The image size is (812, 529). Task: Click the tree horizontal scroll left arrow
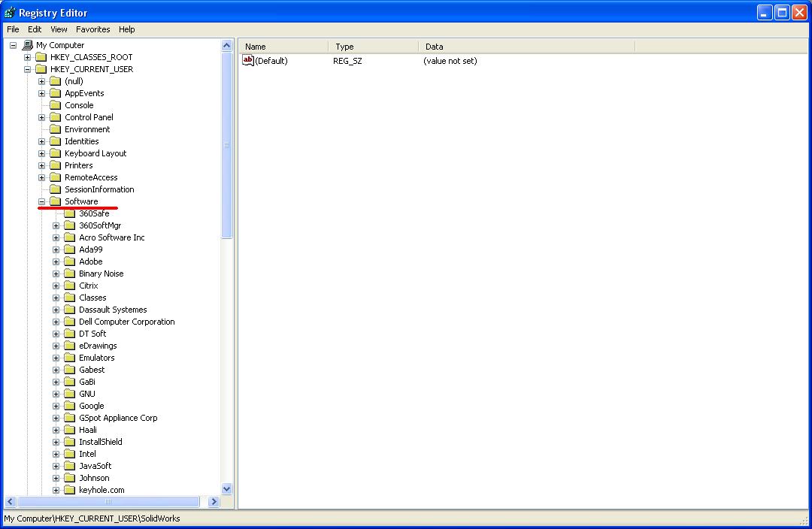point(11,501)
